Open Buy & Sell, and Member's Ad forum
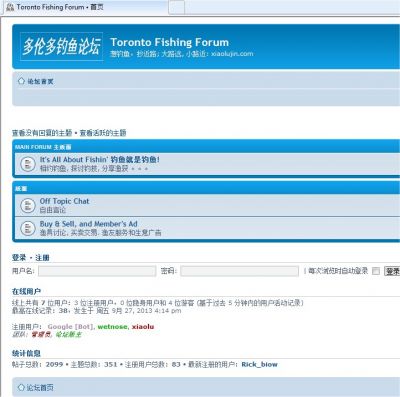Image resolution: width=400 pixels, height=397 pixels. (x=89, y=224)
